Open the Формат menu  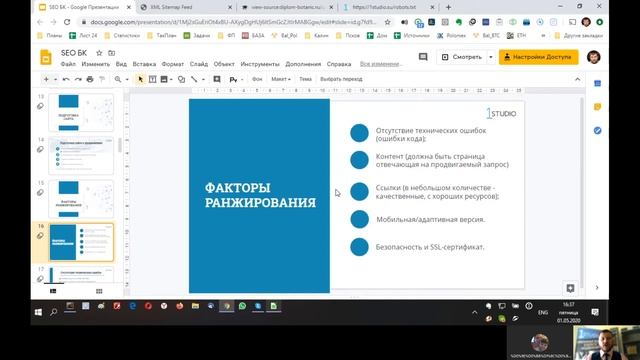coord(173,64)
